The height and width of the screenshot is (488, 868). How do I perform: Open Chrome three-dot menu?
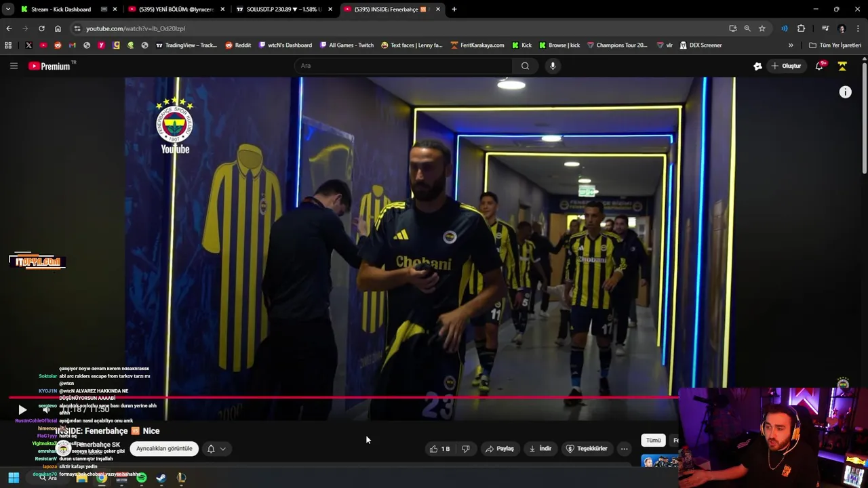[859, 28]
